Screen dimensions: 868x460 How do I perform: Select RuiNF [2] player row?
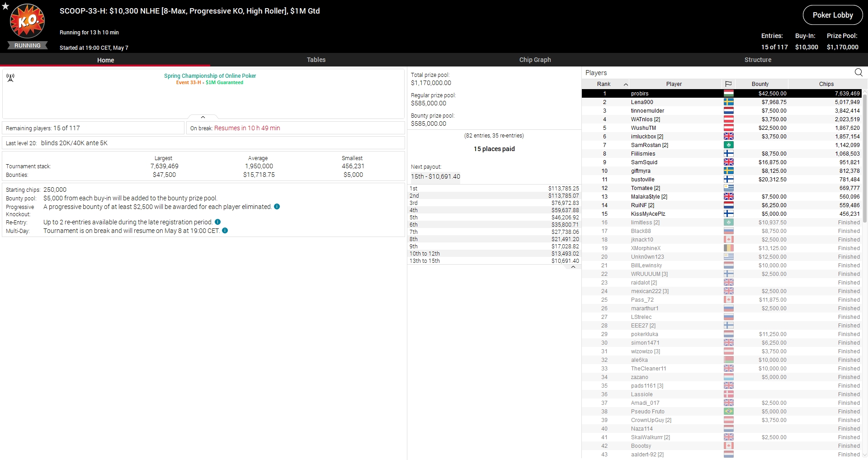[x=722, y=205]
